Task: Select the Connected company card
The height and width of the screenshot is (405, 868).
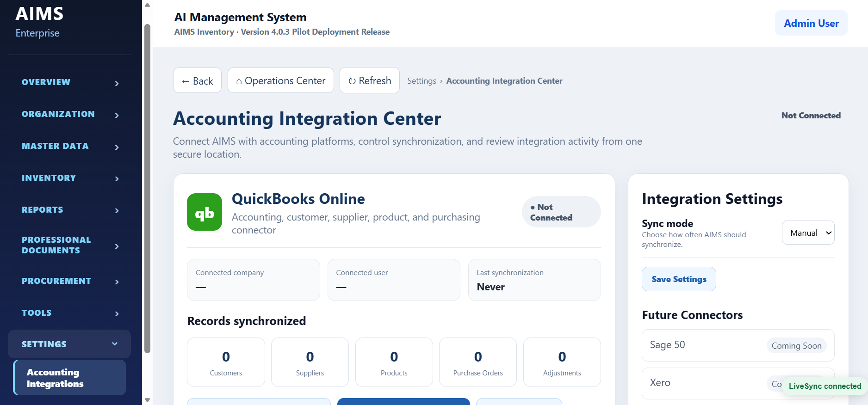Action: tap(254, 280)
